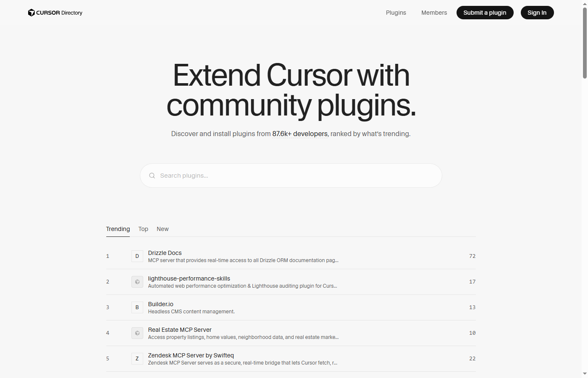Click the Real Estate MCP Server cube icon
Image resolution: width=588 pixels, height=378 pixels.
137,333
